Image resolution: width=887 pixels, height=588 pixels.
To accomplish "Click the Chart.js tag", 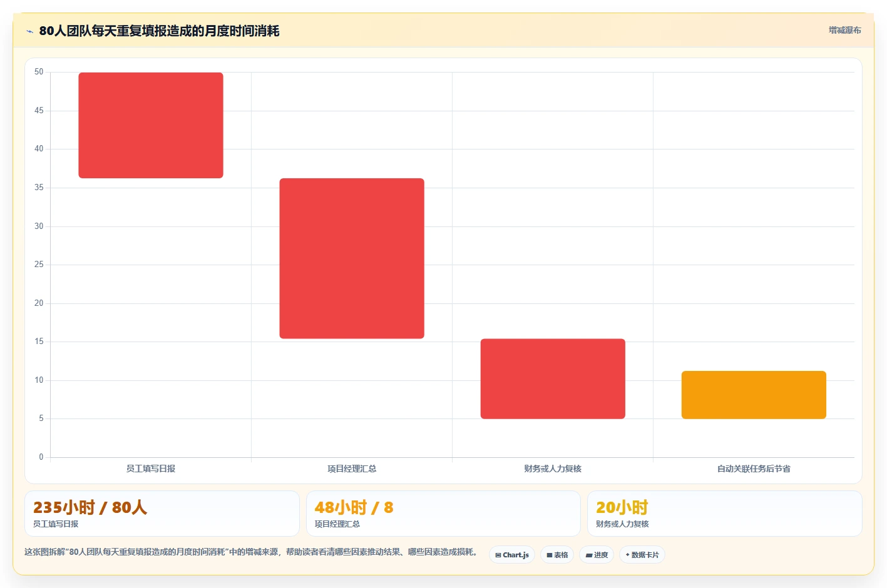I will pyautogui.click(x=511, y=555).
